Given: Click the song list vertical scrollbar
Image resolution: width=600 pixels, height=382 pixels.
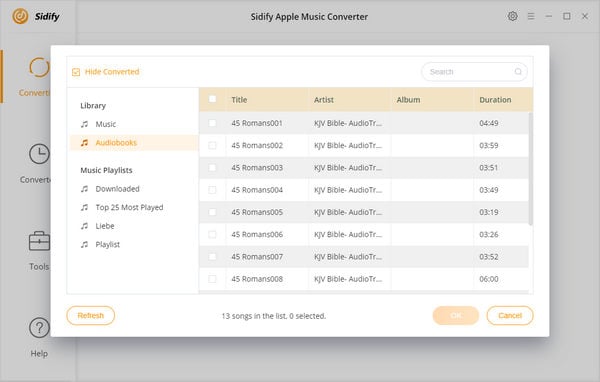Looking at the screenshot, I should 530,168.
